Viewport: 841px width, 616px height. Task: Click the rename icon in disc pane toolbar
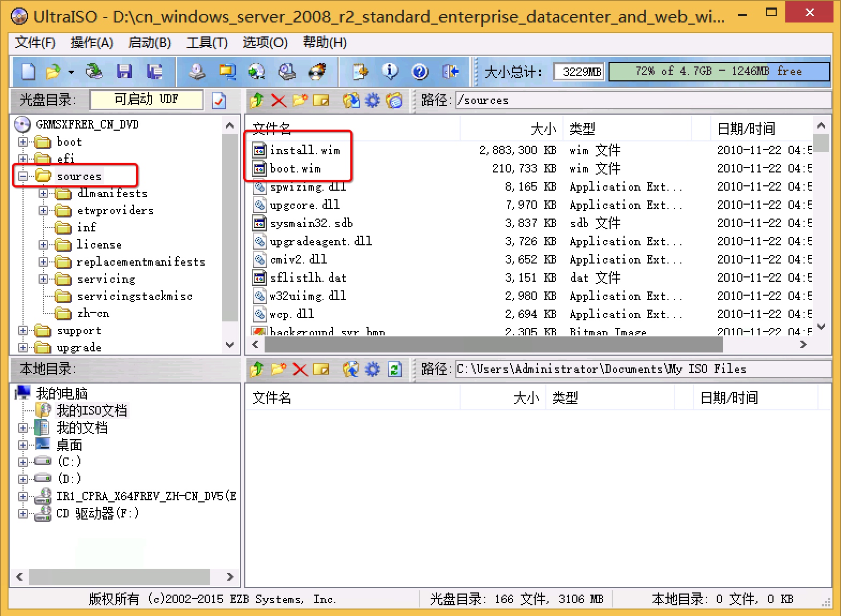(x=321, y=100)
